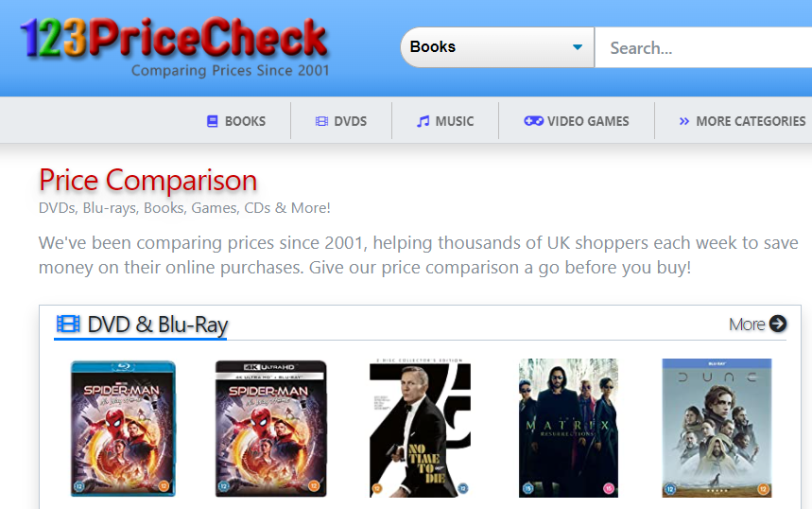Screen dimensions: 812x509
Task: Click the dropdown arrow in category selector
Action: click(578, 47)
